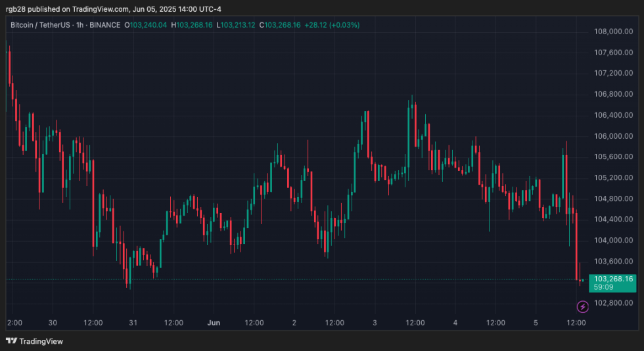Click the low value L103,213.12
Screen dimensions: 644x351
[236, 25]
